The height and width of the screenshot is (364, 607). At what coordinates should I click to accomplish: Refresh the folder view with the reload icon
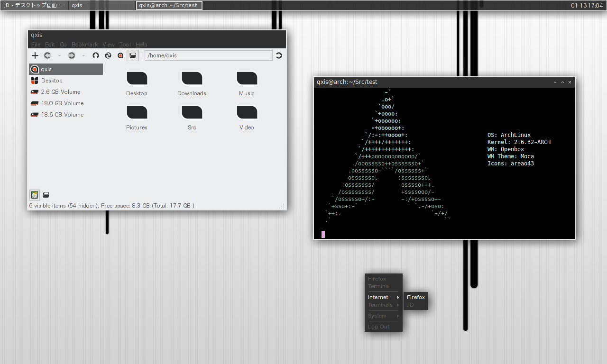[x=108, y=55]
